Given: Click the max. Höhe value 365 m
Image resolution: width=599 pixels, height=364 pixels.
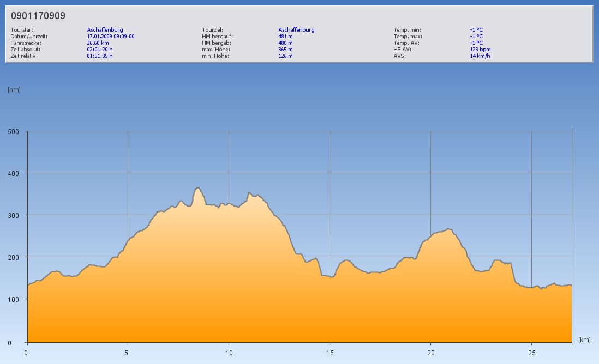Looking at the screenshot, I should tap(285, 50).
